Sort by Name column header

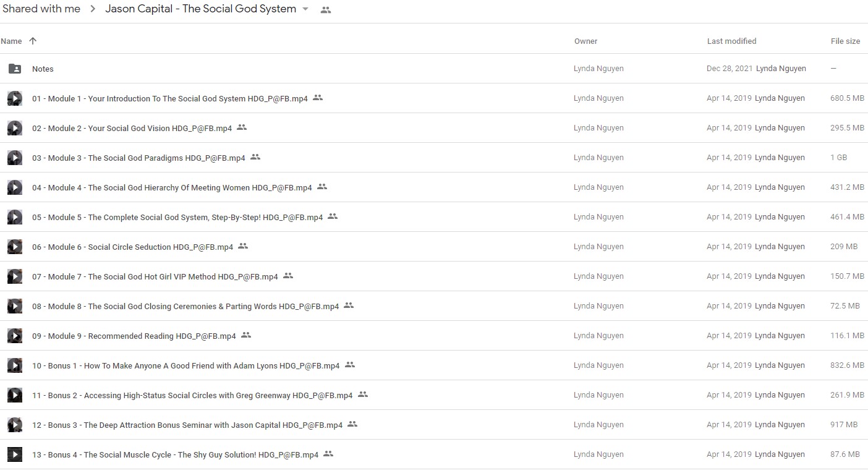click(11, 41)
